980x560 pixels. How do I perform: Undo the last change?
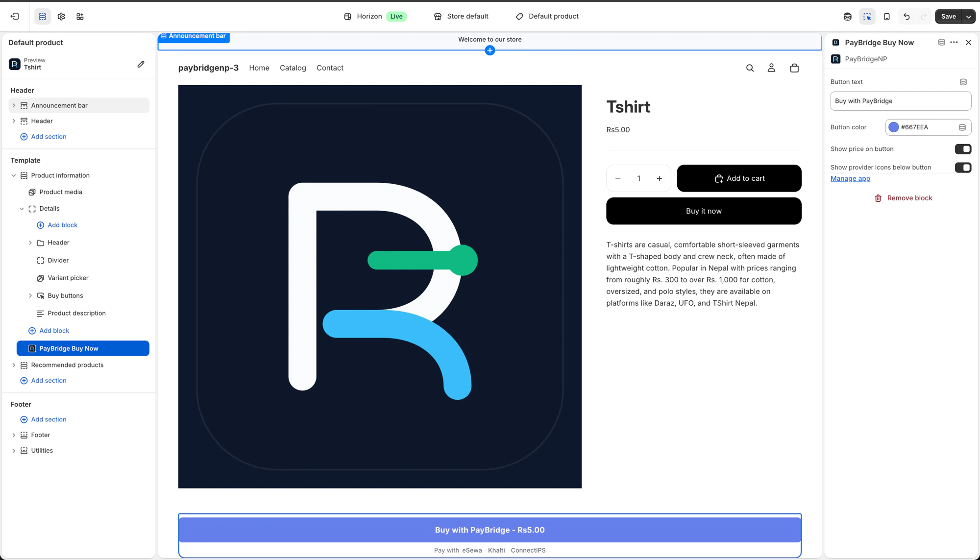pyautogui.click(x=906, y=16)
